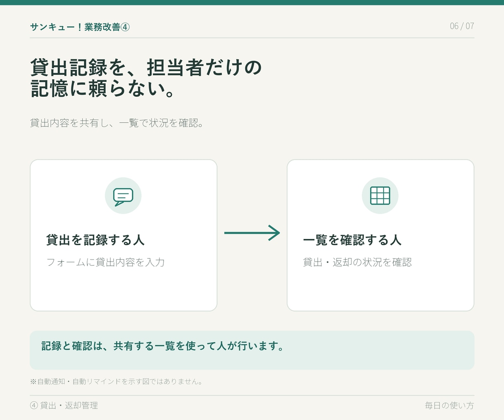Image resolution: width=504 pixels, height=420 pixels.
Task: Click the page number 06 / 07
Action: (x=462, y=26)
